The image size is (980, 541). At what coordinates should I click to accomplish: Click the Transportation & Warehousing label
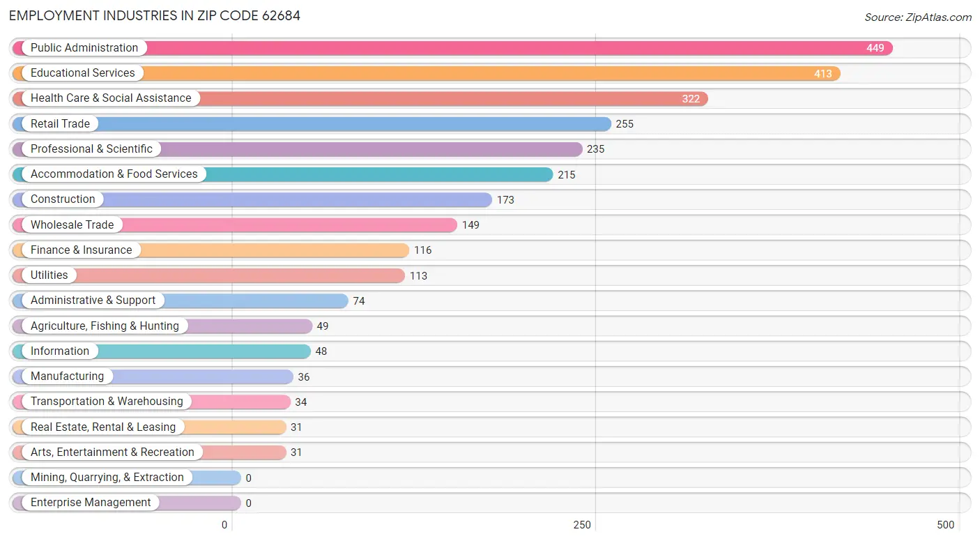tap(107, 402)
